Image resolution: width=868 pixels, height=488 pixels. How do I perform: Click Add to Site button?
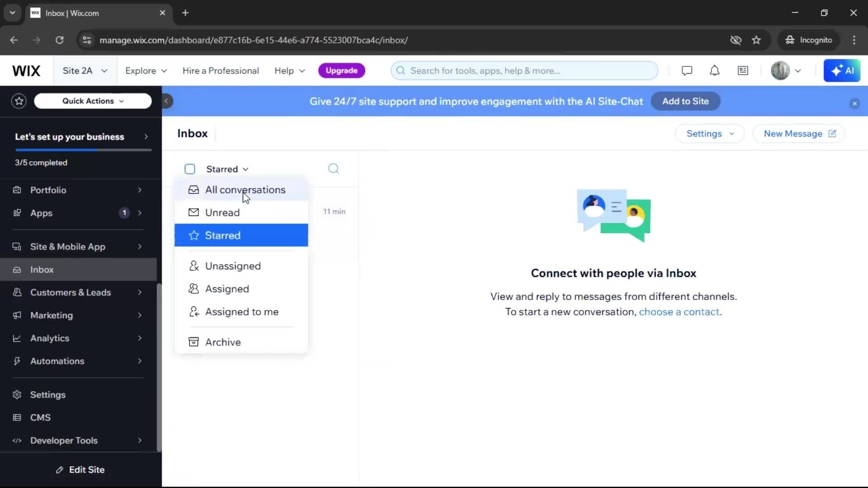point(685,101)
